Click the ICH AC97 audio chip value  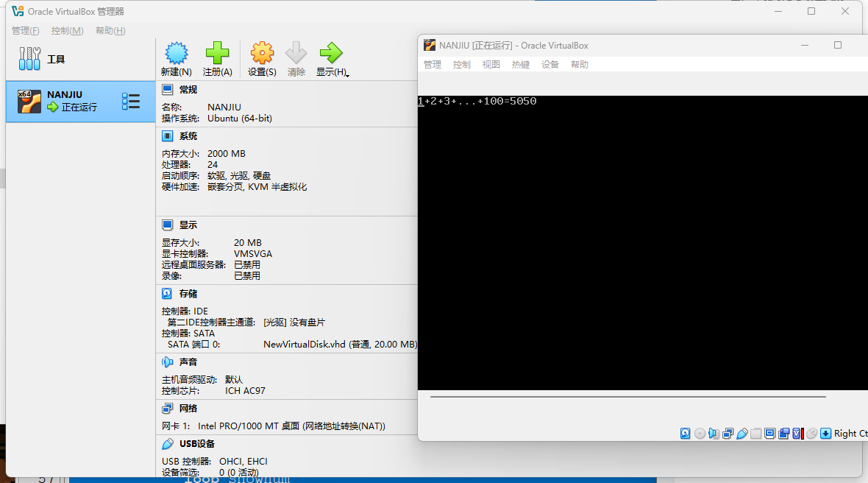click(245, 390)
